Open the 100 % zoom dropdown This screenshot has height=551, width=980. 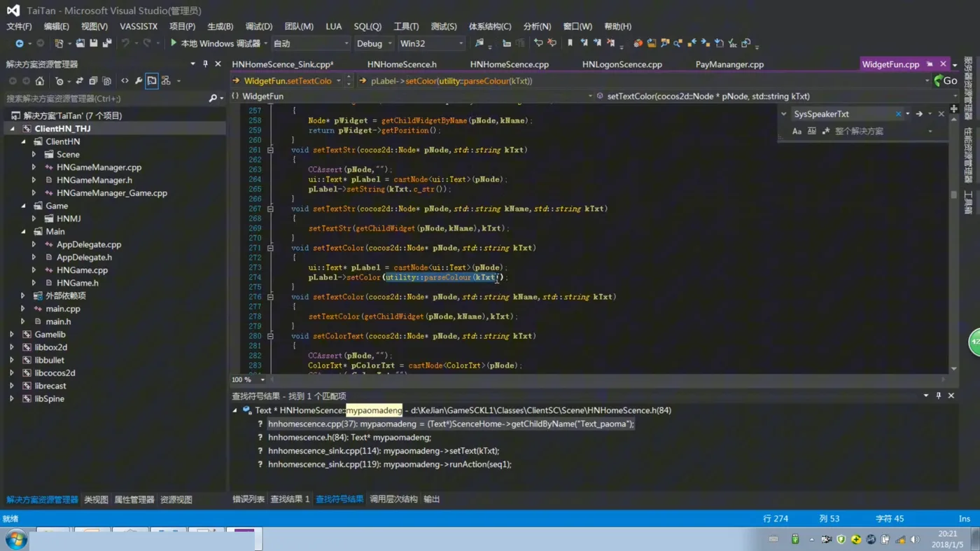262,379
